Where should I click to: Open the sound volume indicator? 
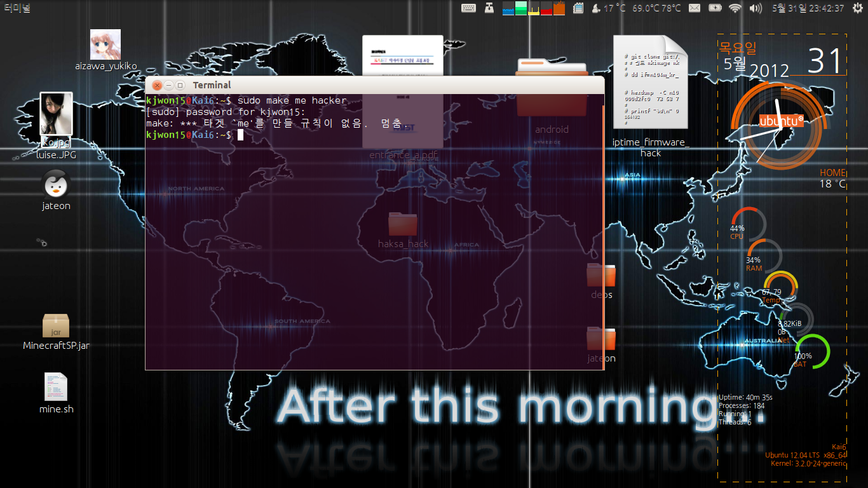(x=756, y=8)
